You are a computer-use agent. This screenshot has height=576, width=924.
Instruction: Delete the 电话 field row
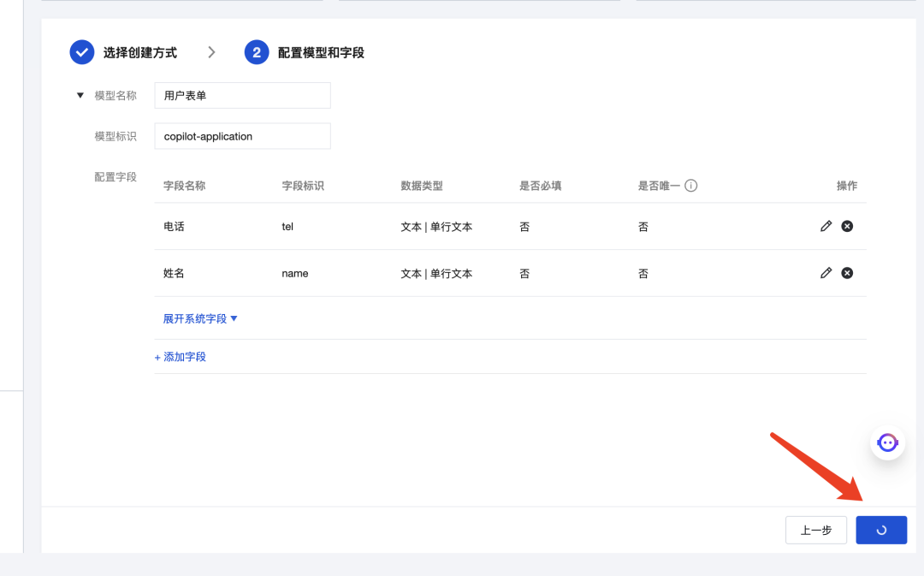pos(847,226)
